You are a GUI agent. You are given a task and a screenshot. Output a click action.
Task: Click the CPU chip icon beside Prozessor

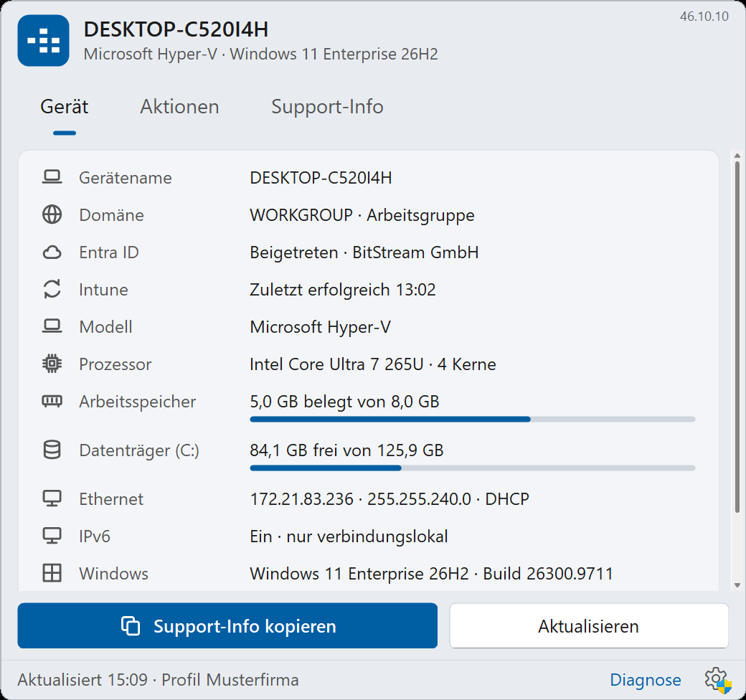(x=52, y=364)
